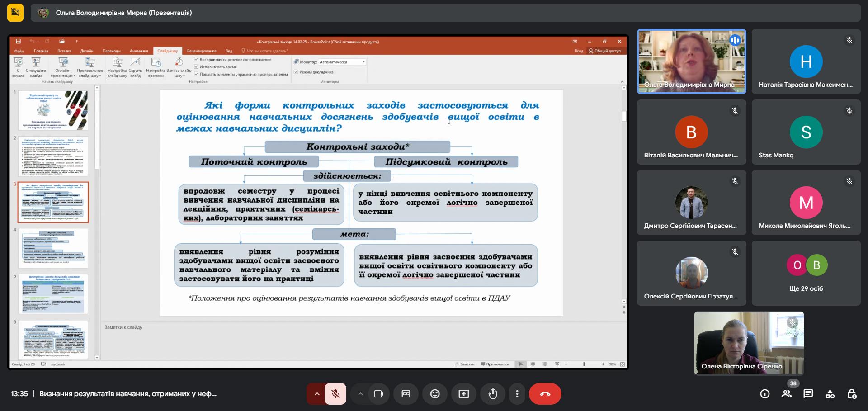Click 'Скрыть слайд' button
The image size is (868, 411).
135,67
